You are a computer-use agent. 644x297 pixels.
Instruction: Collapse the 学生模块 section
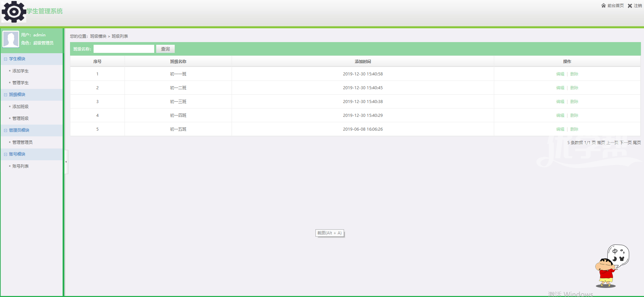tap(6, 59)
